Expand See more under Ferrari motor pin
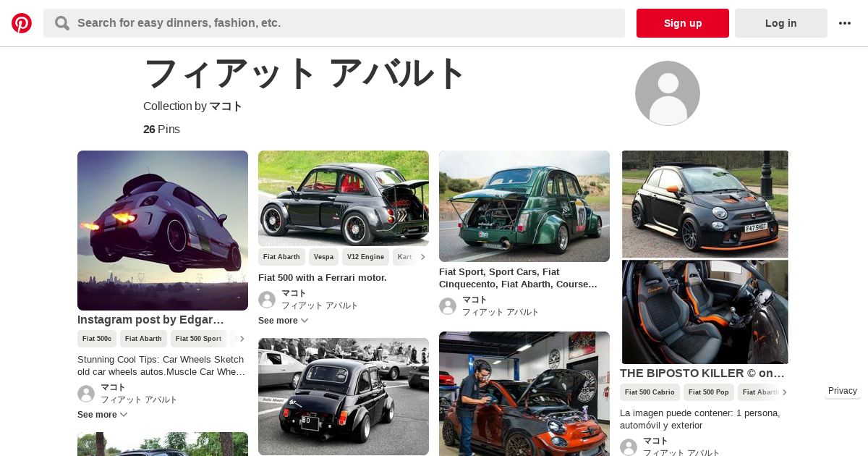This screenshot has width=868, height=456. point(283,321)
